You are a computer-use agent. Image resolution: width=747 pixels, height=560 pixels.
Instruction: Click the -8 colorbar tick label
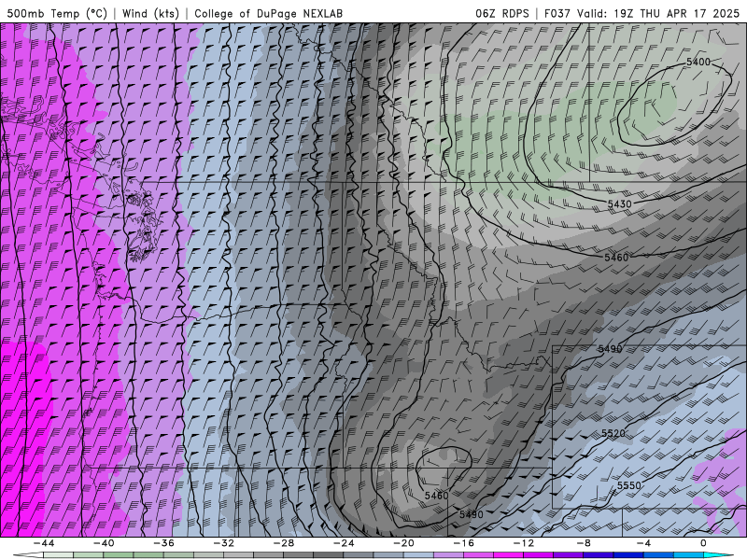[x=584, y=543]
